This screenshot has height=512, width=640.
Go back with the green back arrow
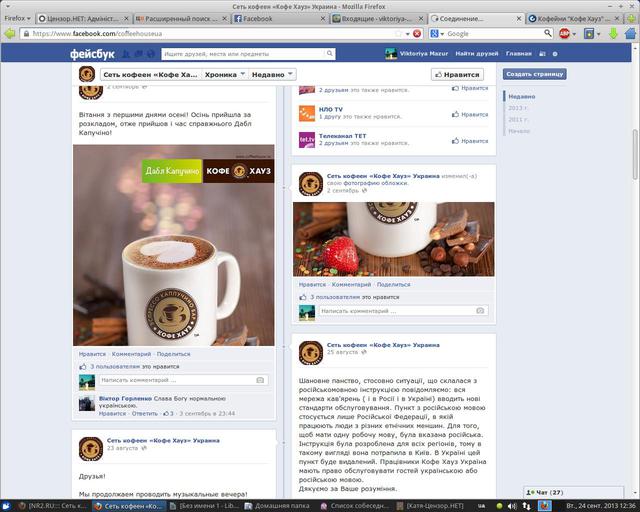click(x=9, y=33)
